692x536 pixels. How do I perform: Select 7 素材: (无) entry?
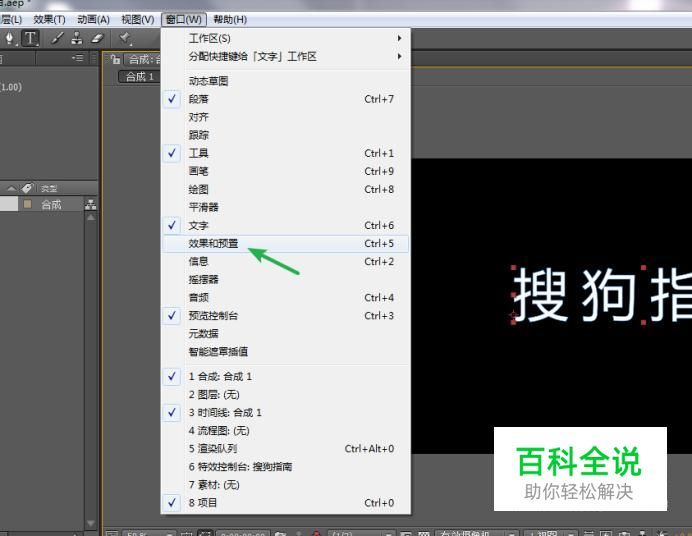coord(286,485)
